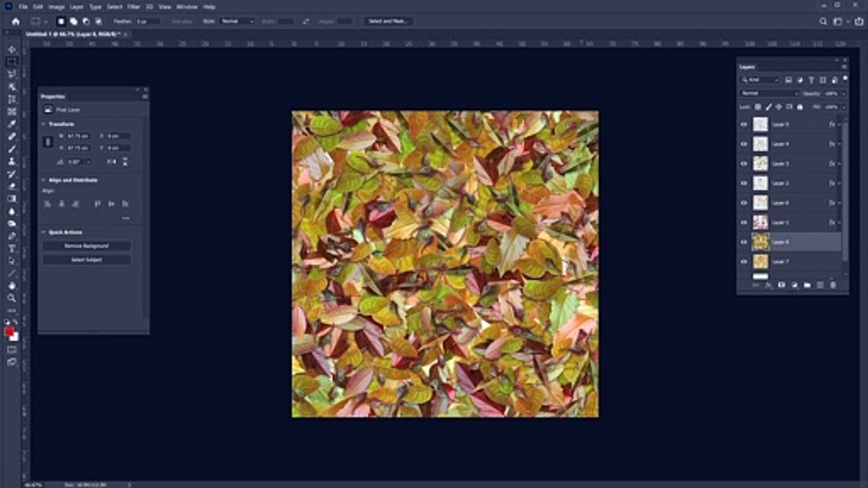The height and width of the screenshot is (488, 868).
Task: Hide Layer 3 with its eye icon
Action: pyautogui.click(x=744, y=164)
